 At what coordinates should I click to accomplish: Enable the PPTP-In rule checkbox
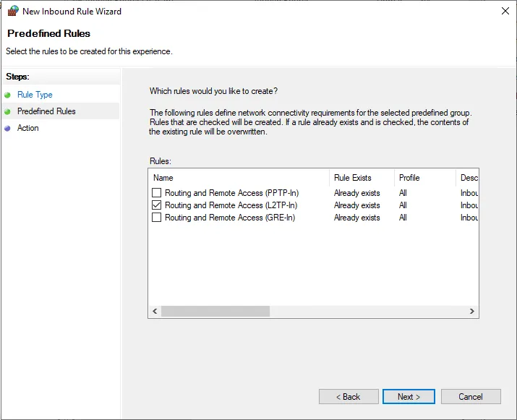(156, 193)
